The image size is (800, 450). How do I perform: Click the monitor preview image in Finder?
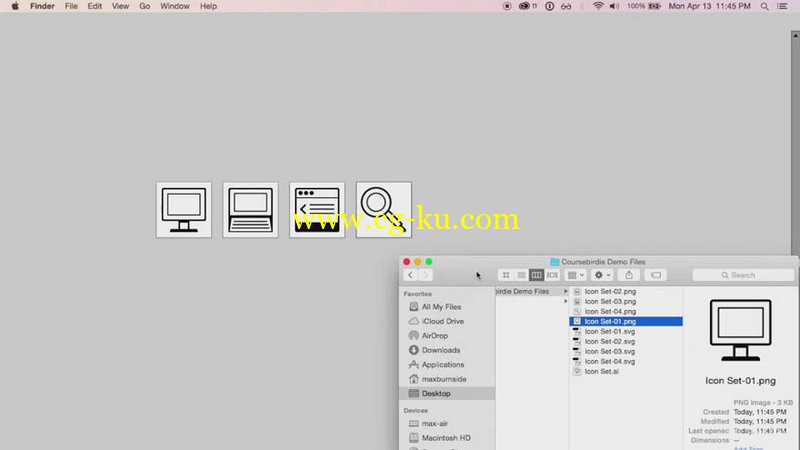click(740, 331)
